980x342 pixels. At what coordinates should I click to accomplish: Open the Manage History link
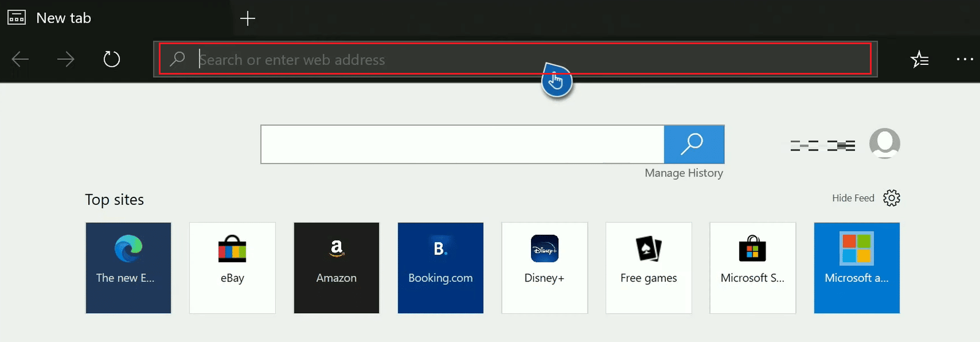click(x=684, y=173)
